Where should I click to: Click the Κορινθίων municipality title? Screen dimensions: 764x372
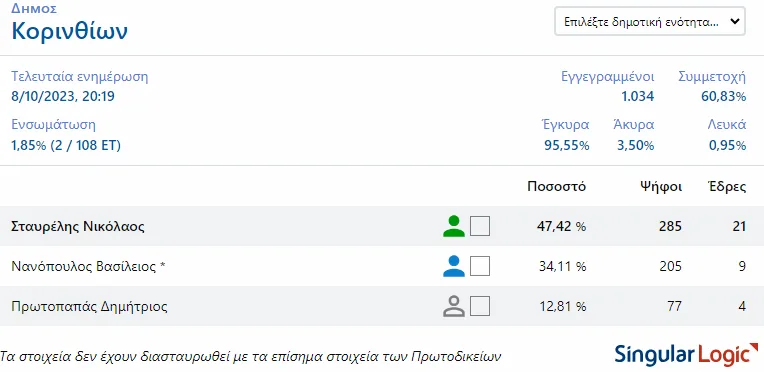pos(70,32)
